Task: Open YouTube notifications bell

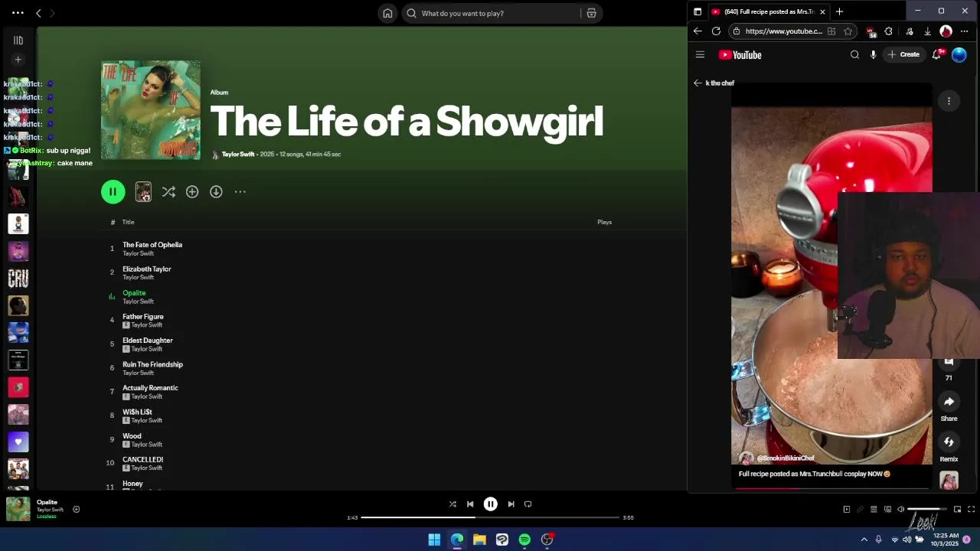Action: (936, 55)
